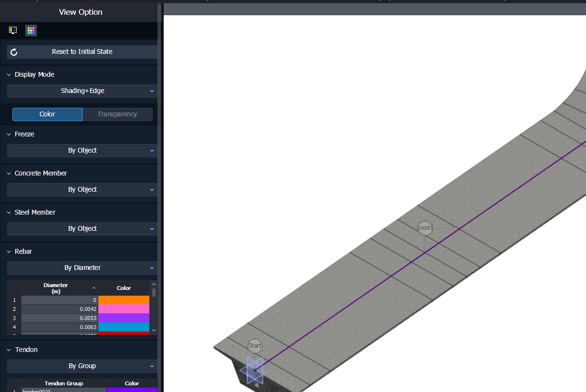Click the rebar table Color column header
The height and width of the screenshot is (392, 586).
(124, 288)
